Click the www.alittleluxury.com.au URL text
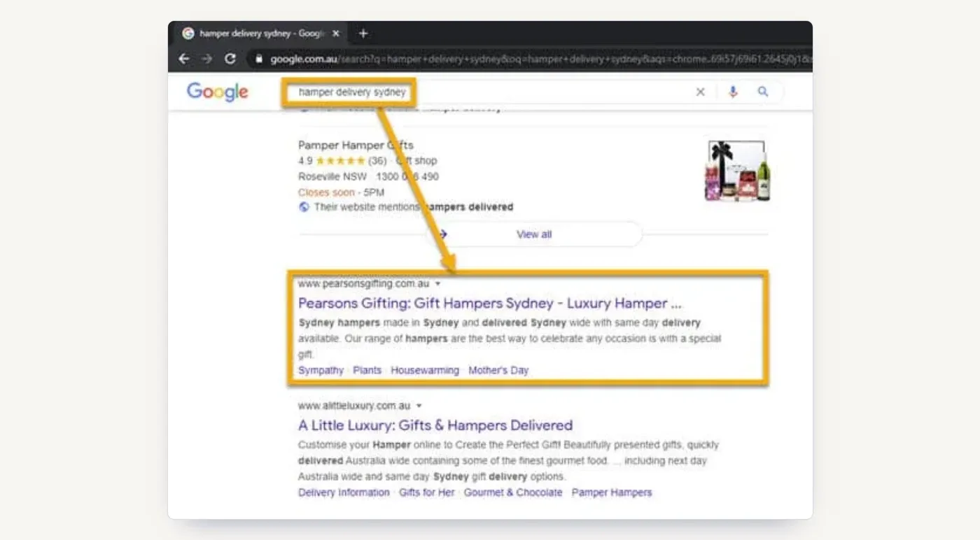This screenshot has width=980, height=540. [354, 406]
